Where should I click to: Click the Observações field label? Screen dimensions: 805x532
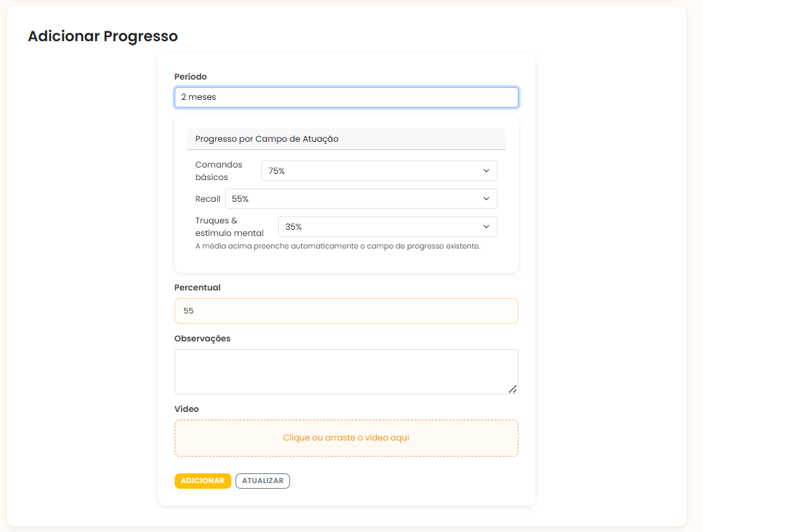pyautogui.click(x=202, y=339)
